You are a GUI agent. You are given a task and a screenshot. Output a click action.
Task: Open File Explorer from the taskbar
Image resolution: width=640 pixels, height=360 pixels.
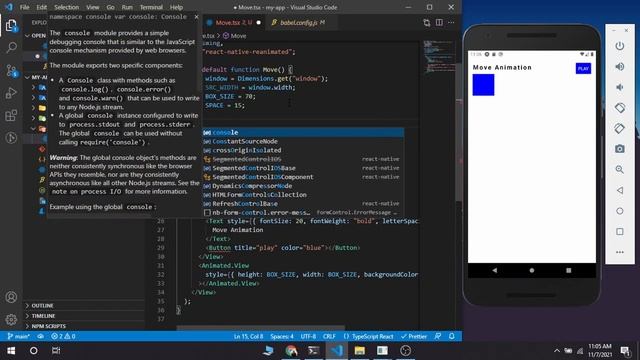click(360, 351)
